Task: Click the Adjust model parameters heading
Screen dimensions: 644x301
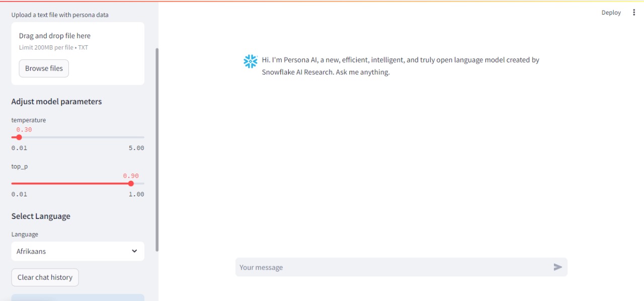Action: (x=56, y=102)
